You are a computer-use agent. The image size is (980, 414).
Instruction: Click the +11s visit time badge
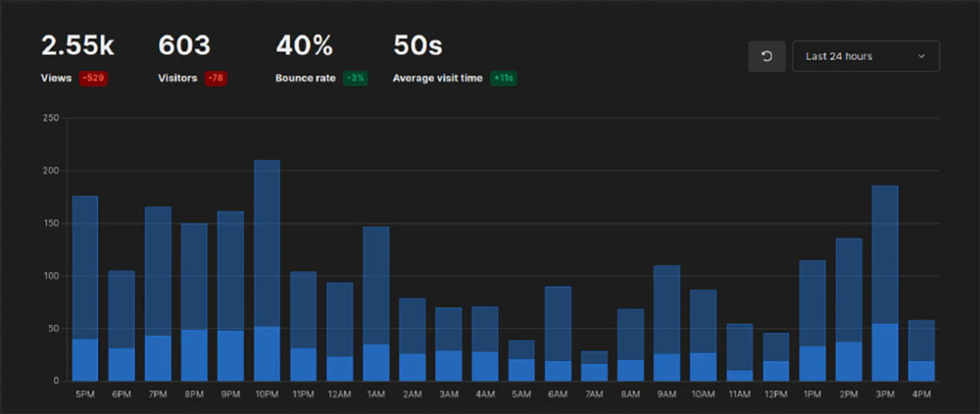pos(503,78)
